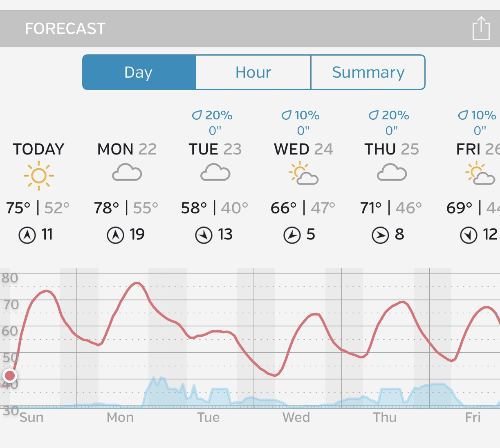Tap the sunny icon for Today
Screen dimensions: 500x448
pyautogui.click(x=39, y=175)
